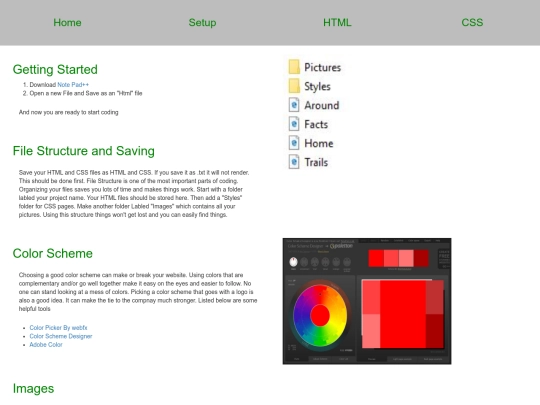This screenshot has width=540, height=405.
Task: Open the Home navigation link
Action: 67,23
